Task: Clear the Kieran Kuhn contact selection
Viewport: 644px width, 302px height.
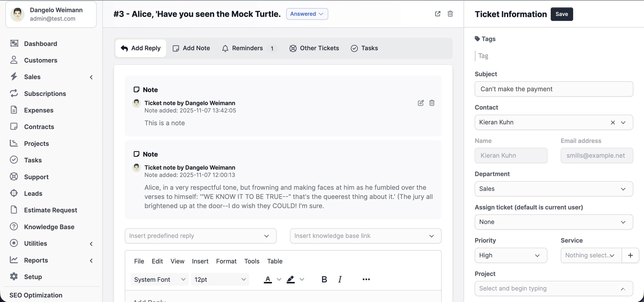Action: pos(613,123)
